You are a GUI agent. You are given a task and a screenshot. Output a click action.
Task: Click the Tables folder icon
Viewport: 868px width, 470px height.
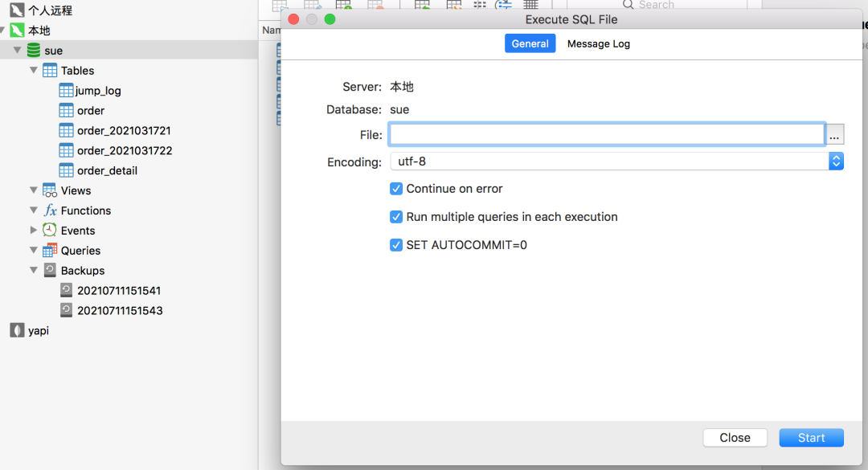tap(50, 71)
